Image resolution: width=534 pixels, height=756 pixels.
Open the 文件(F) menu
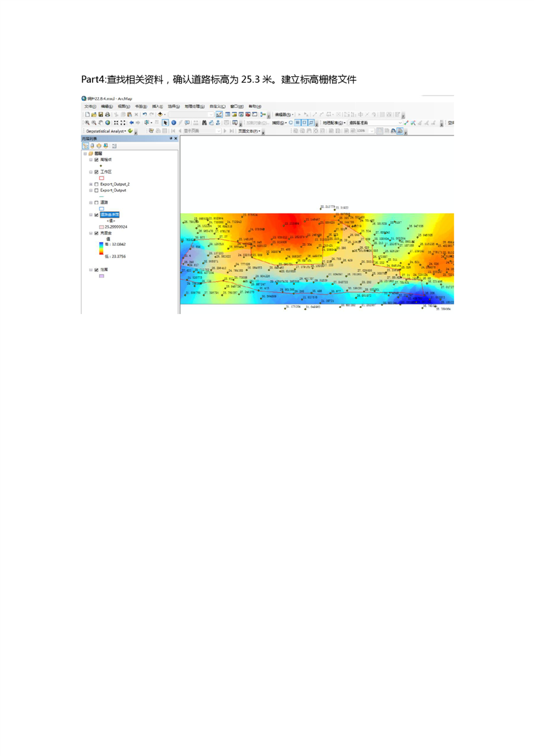pyautogui.click(x=90, y=106)
